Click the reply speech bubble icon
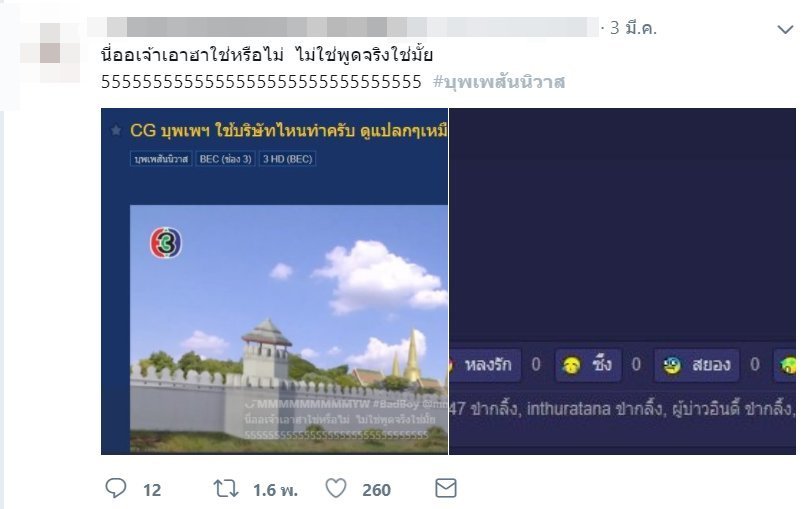Viewport: 807px width, 509px height. pos(116,488)
